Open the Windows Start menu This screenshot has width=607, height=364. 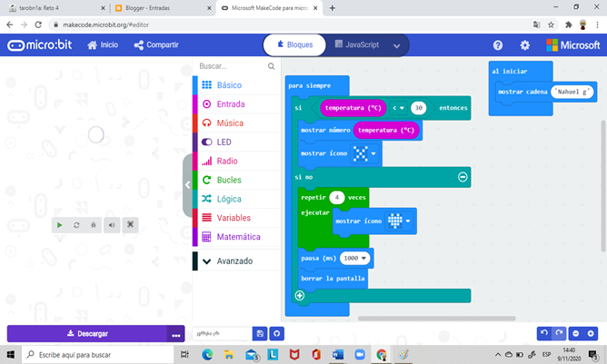(x=11, y=354)
